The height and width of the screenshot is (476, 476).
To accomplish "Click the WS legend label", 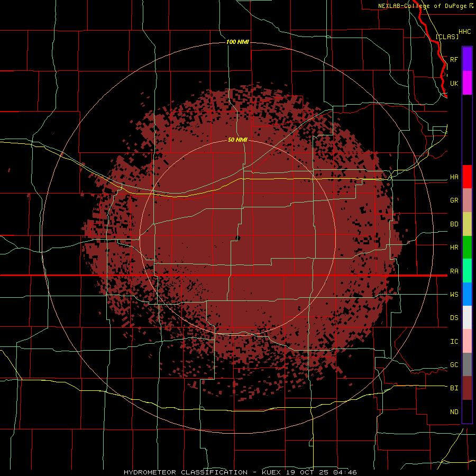I will [x=454, y=295].
